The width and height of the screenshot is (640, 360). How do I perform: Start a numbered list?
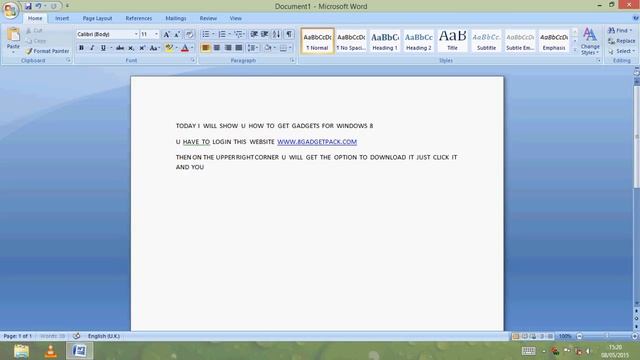(222, 34)
